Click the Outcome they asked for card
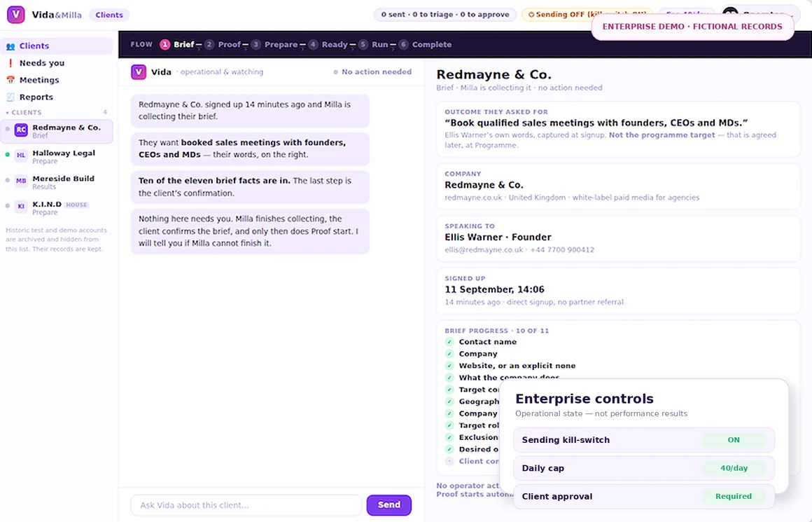This screenshot has height=522, width=812. point(618,129)
